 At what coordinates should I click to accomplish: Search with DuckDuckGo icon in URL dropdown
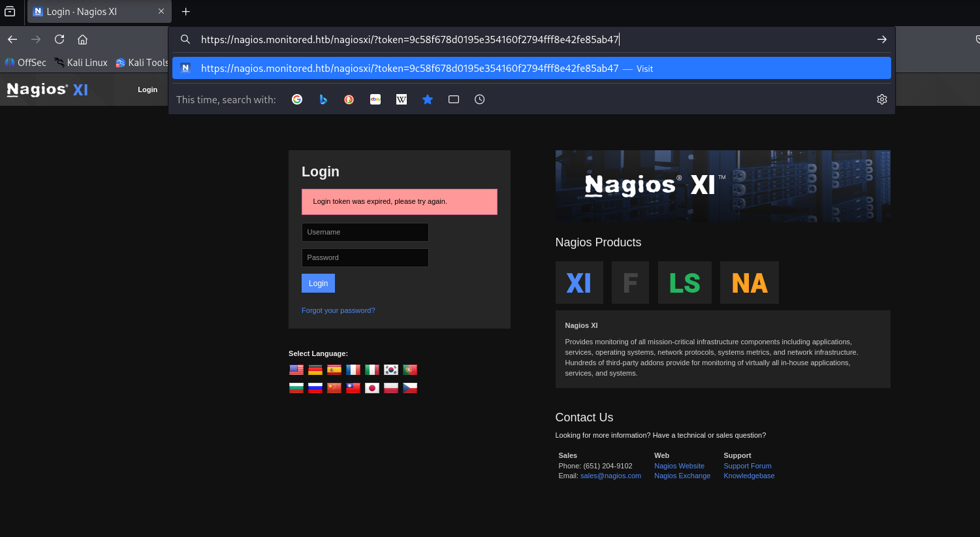coord(349,99)
